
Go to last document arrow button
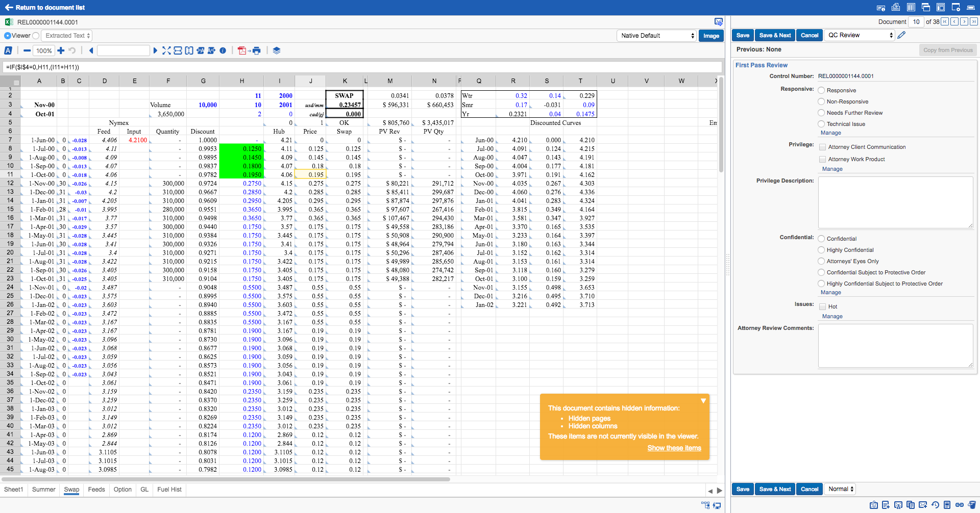[x=974, y=21]
